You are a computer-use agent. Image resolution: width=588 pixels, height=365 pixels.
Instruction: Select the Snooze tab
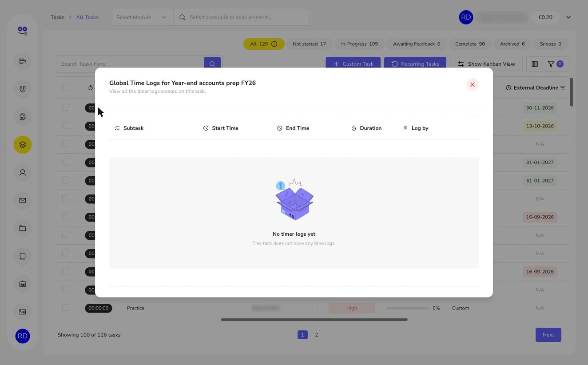pos(550,44)
